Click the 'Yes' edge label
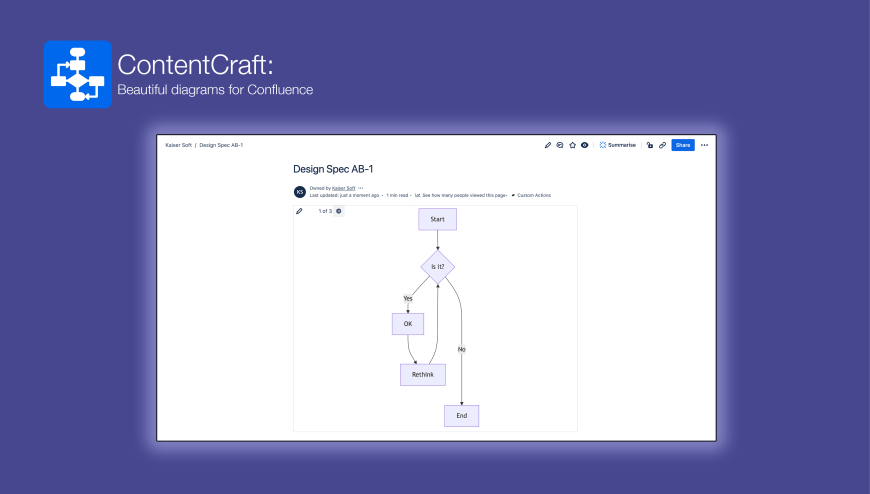This screenshot has height=494, width=870. pos(408,299)
